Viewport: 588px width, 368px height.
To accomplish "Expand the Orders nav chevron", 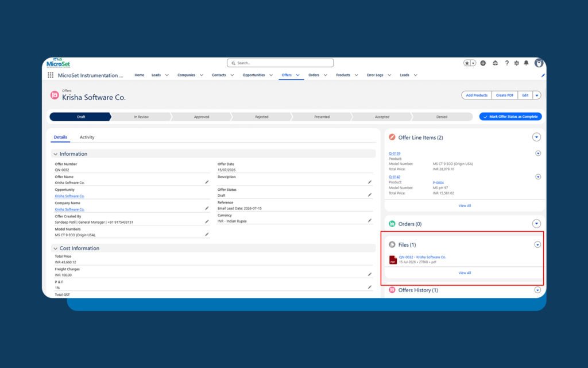I will [x=326, y=75].
